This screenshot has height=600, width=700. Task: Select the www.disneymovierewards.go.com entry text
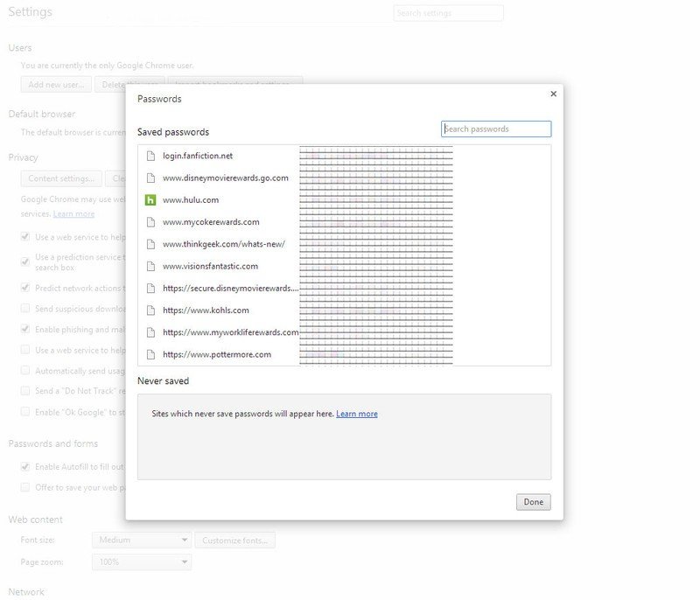tap(226, 178)
